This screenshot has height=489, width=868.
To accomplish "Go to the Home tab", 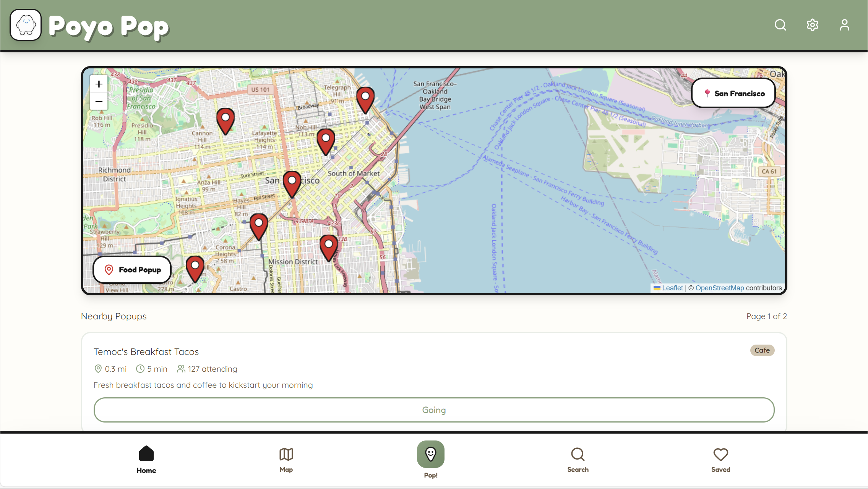I will [146, 459].
